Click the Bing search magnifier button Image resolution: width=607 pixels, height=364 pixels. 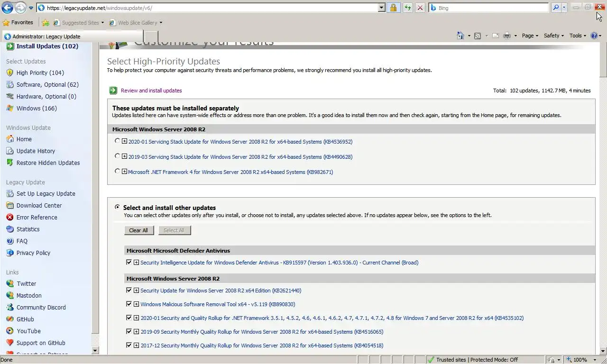coord(556,8)
